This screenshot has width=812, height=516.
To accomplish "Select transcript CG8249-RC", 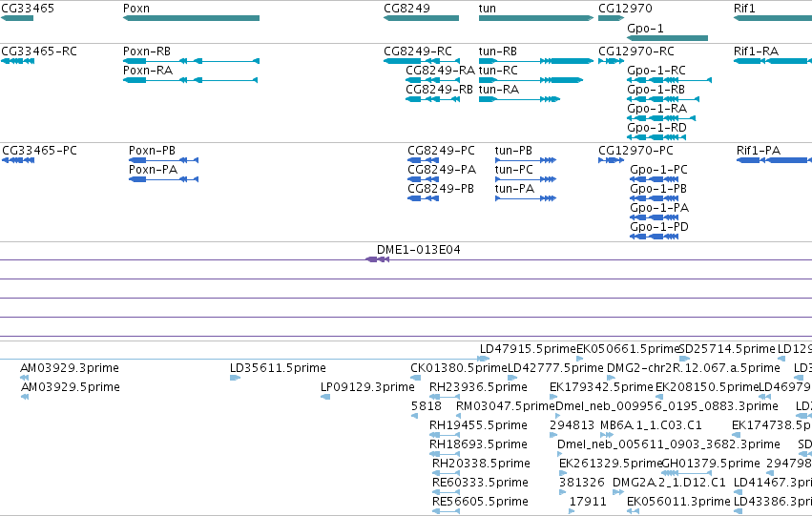I will tap(422, 61).
